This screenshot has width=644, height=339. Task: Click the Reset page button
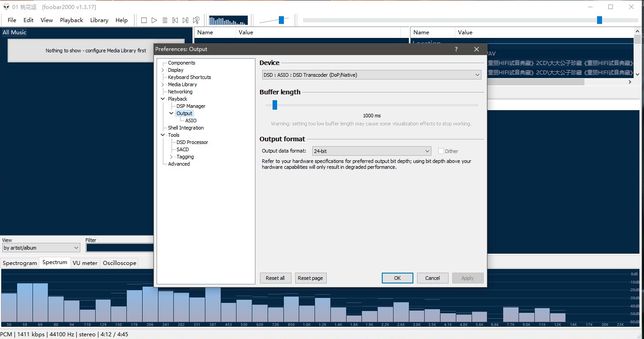click(310, 278)
